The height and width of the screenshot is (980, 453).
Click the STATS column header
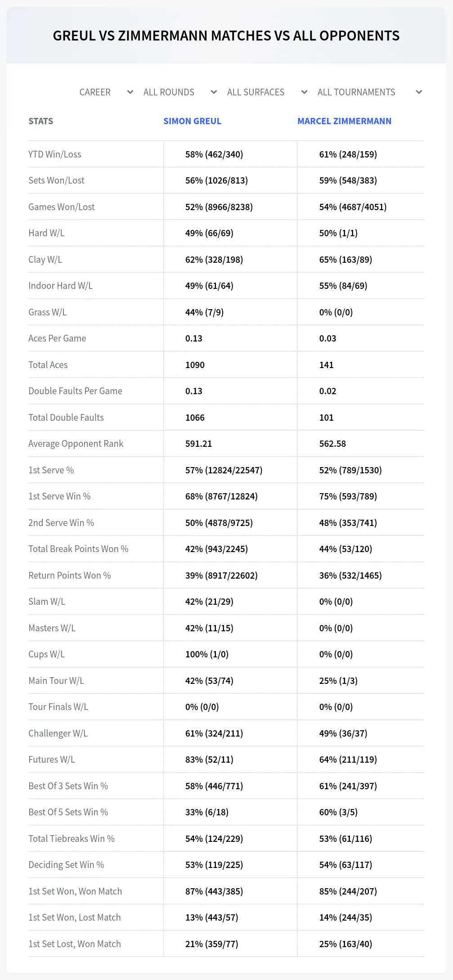[x=41, y=121]
